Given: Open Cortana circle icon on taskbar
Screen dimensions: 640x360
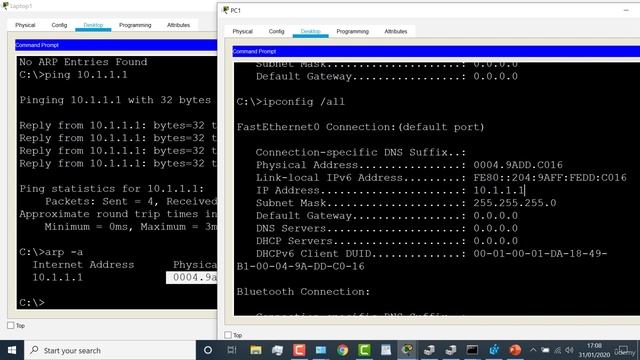Looking at the screenshot, I should (208, 350).
